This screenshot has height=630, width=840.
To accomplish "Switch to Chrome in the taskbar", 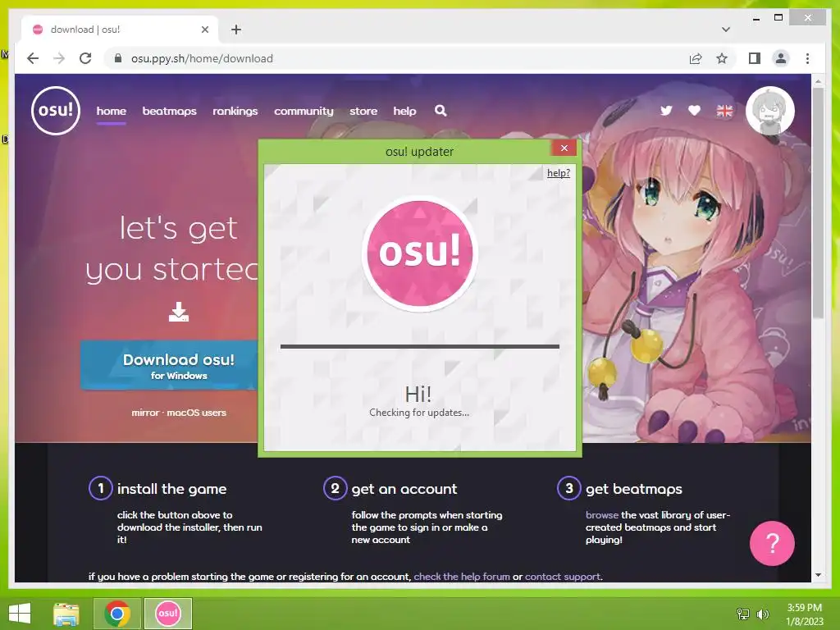I will tap(117, 614).
